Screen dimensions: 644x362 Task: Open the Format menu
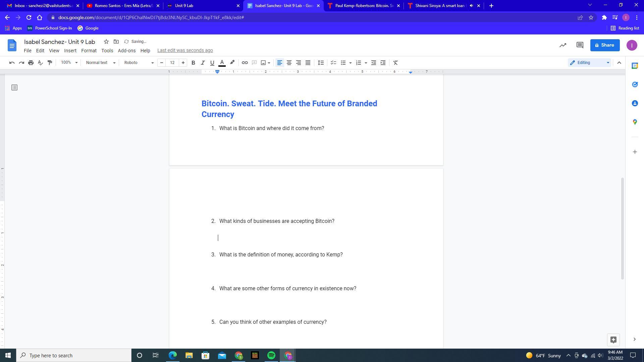click(89, 51)
